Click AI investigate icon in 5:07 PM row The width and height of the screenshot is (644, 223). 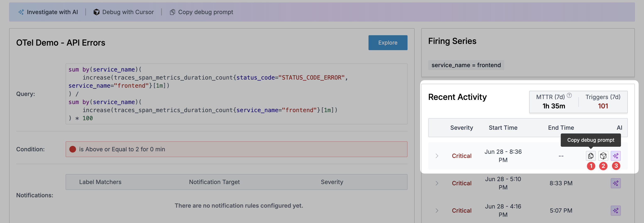tap(616, 211)
